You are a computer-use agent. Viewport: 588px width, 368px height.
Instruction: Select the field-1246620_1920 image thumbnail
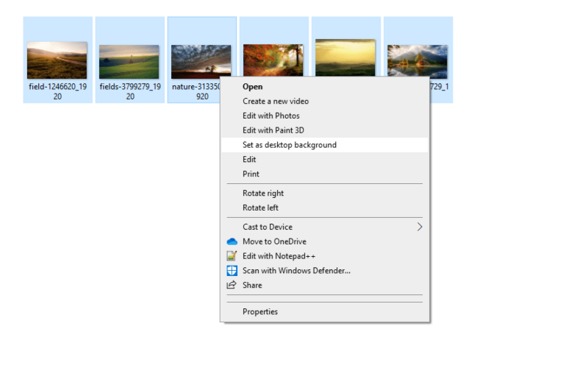pyautogui.click(x=57, y=60)
